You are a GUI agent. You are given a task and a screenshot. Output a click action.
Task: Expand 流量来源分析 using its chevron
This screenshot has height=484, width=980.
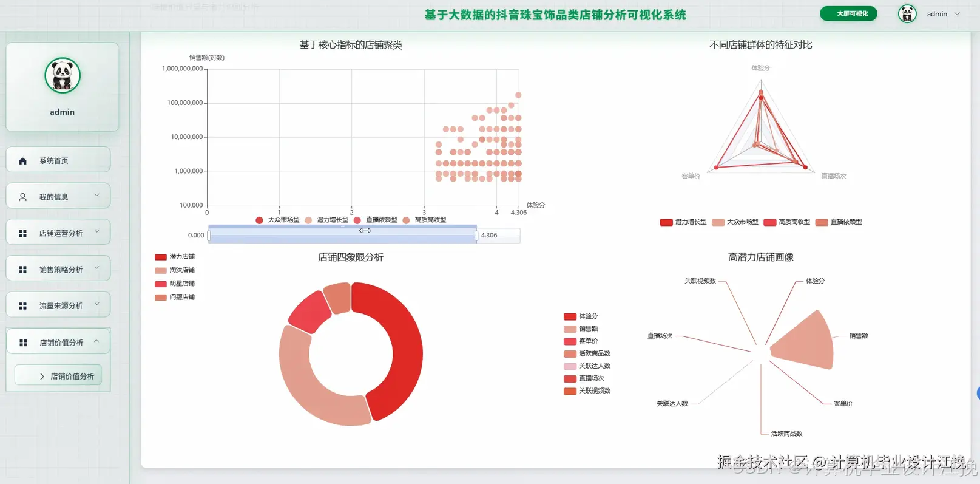96,304
